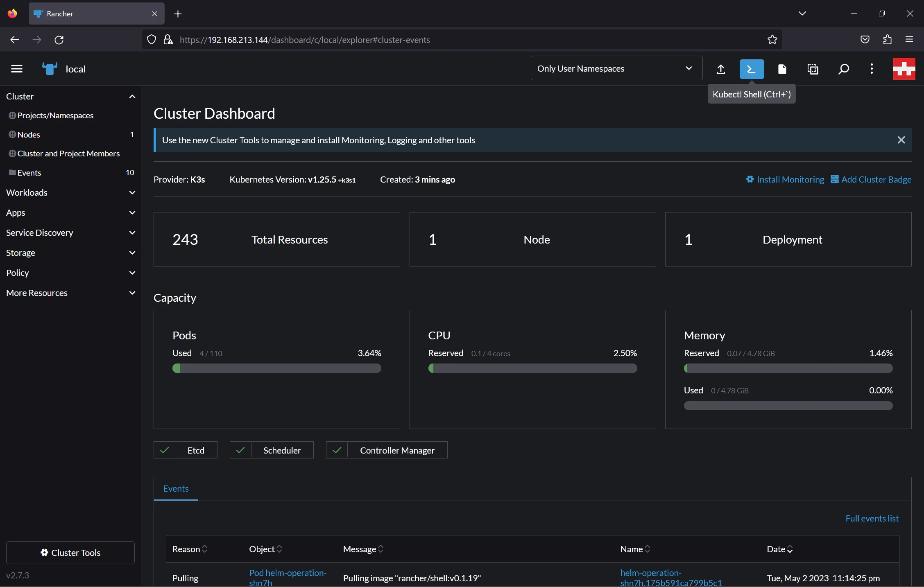Open Firefox application menu
Image resolution: width=924 pixels, height=587 pixels.
(909, 40)
